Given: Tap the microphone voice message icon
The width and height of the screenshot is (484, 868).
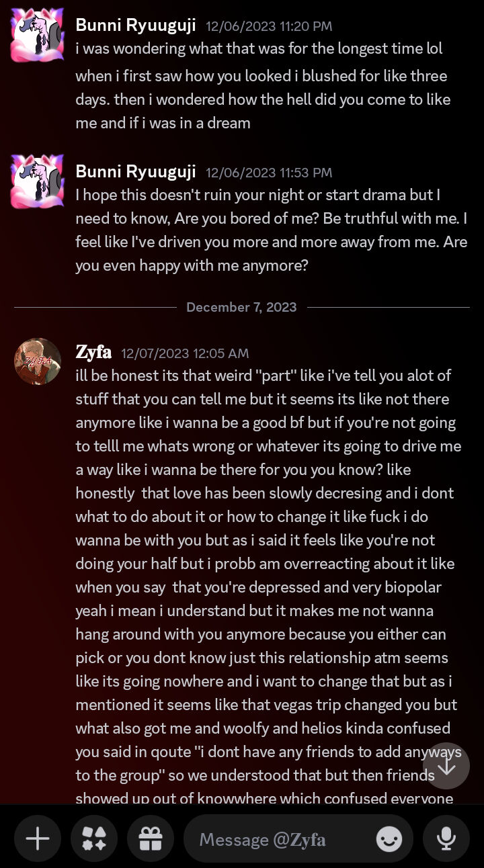Looking at the screenshot, I should point(446,838).
